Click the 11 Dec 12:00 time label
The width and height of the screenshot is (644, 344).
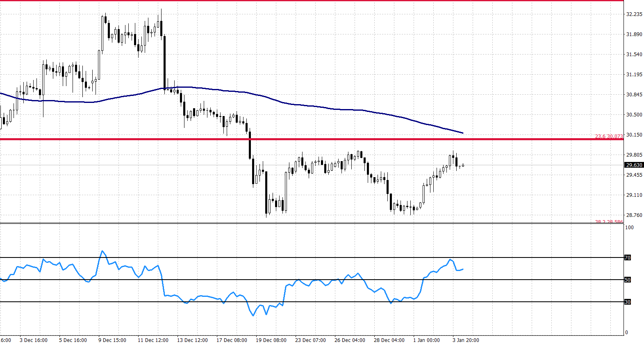[x=153, y=340]
